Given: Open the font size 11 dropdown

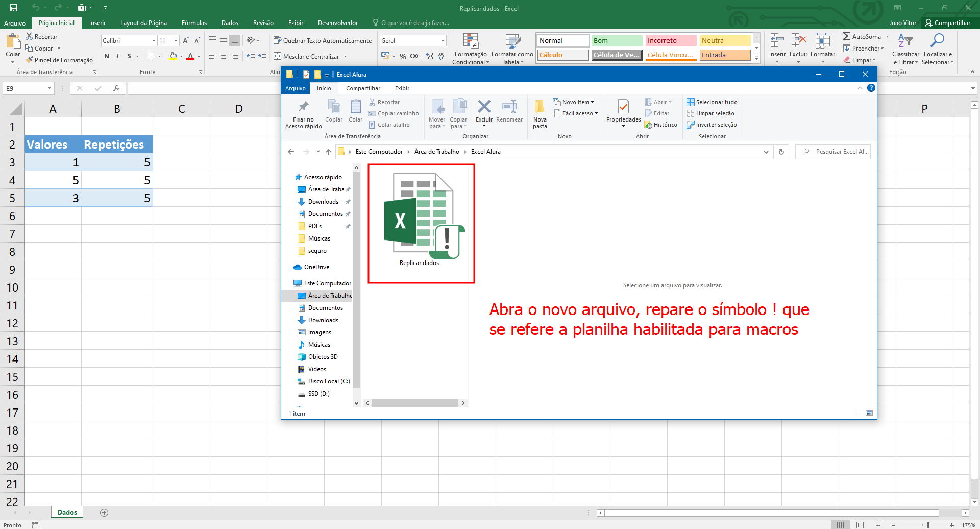Looking at the screenshot, I should pos(176,40).
